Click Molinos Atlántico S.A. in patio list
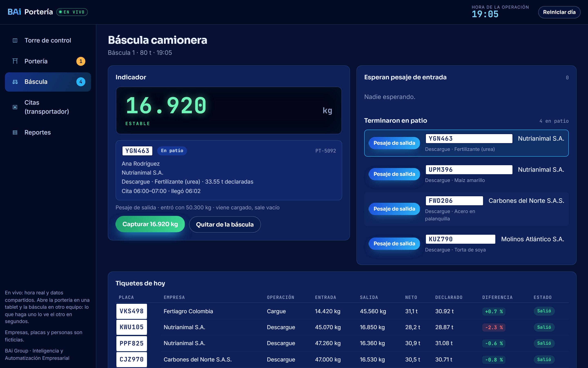The height and width of the screenshot is (368, 588). tap(533, 239)
